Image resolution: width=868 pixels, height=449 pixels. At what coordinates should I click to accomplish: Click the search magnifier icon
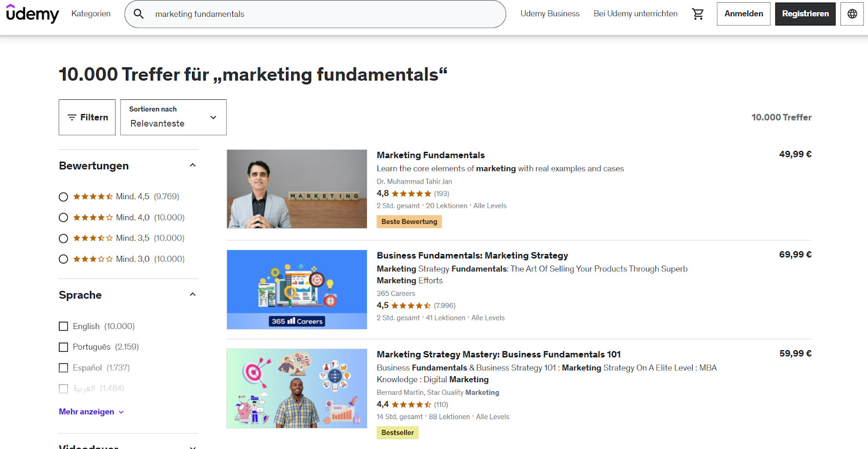[x=139, y=14]
